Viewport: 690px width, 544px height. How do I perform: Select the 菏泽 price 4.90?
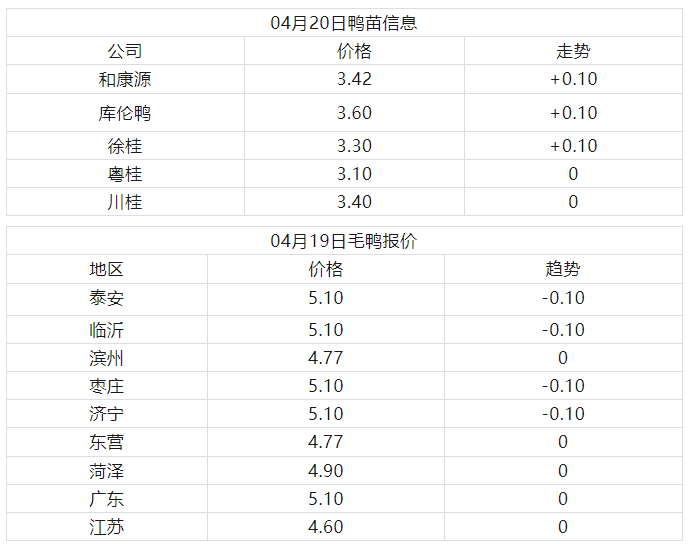click(326, 471)
